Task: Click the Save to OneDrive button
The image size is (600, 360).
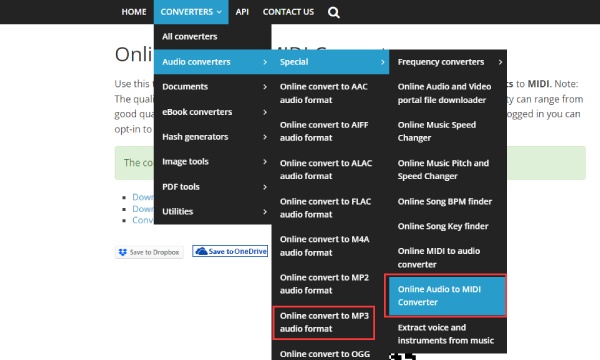Action: point(230,251)
